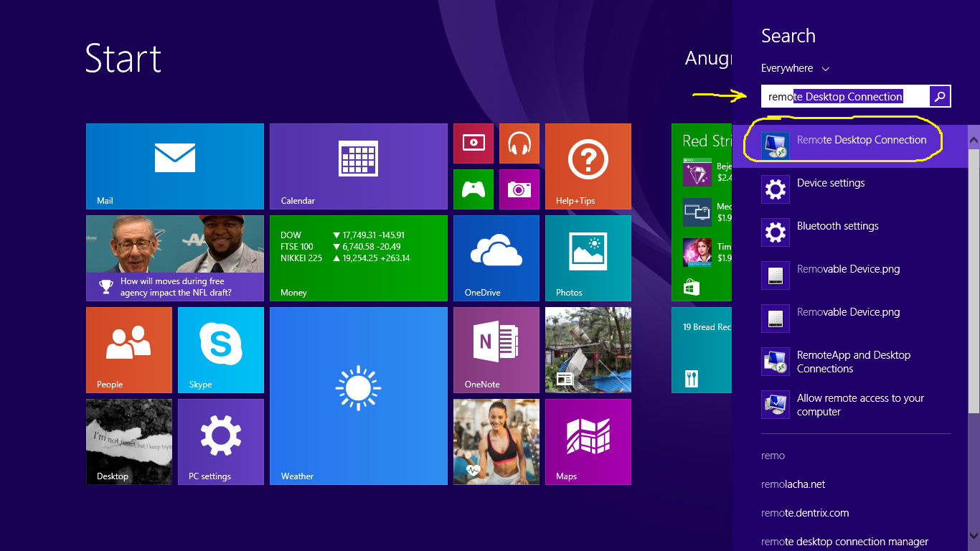Open the PC settings tile
Image resolution: width=980 pixels, height=551 pixels.
tap(221, 442)
